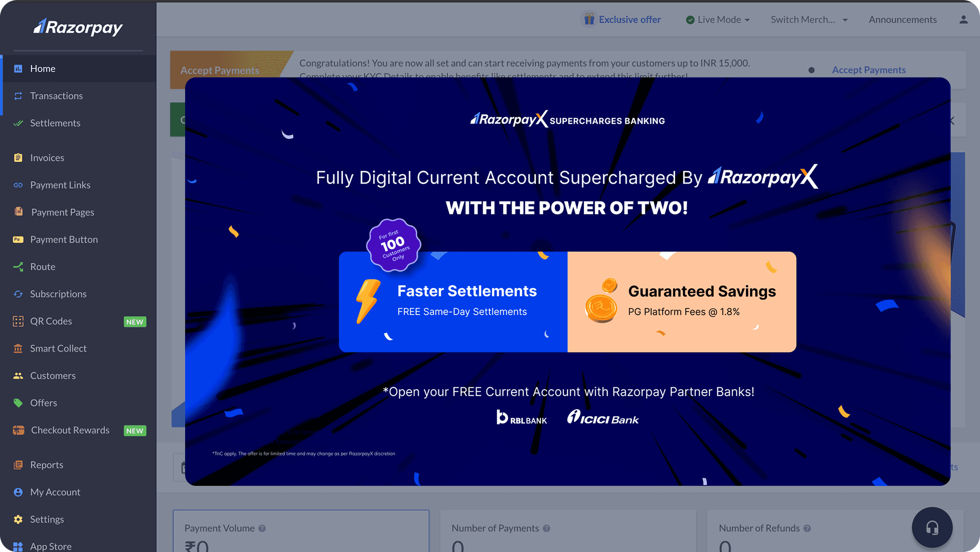Click the Transactions arrows icon
Screen dimensions: 980x552
[18, 96]
